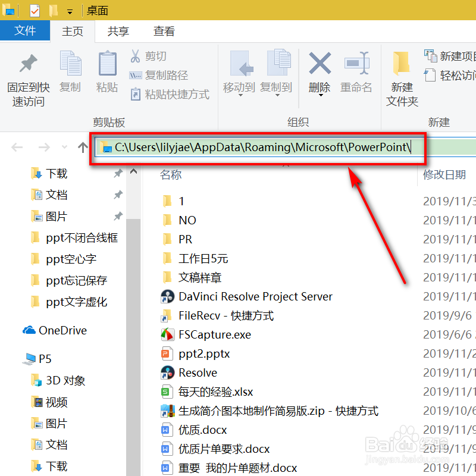Screen dimensions: 476x476
Task: Select 优质.docx document
Action: click(x=194, y=430)
